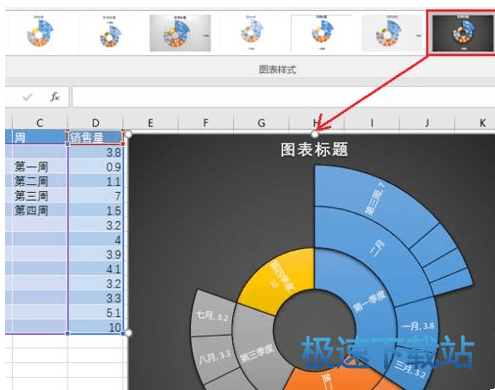Image resolution: width=495 pixels, height=390 pixels.
Task: Click the 销售量 header cell
Action: (x=96, y=137)
